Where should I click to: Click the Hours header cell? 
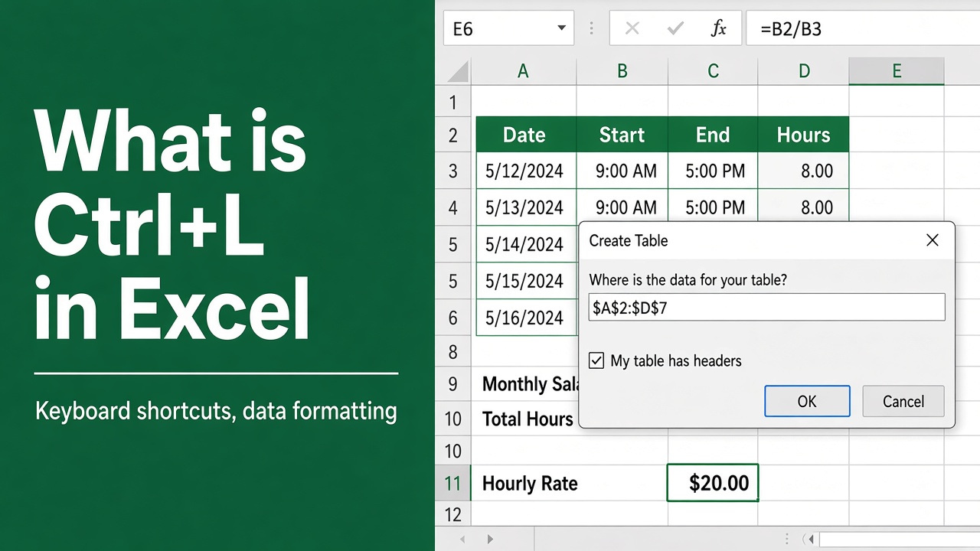(x=804, y=135)
